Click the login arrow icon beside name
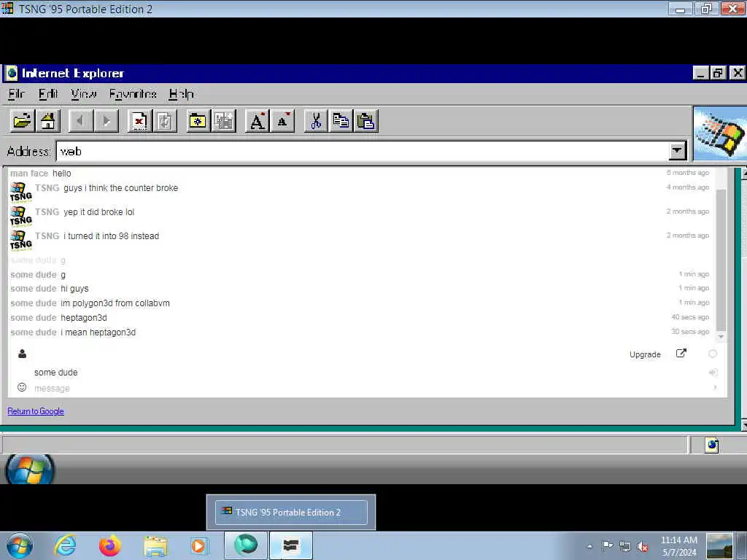Image resolution: width=747 pixels, height=560 pixels. coord(713,373)
